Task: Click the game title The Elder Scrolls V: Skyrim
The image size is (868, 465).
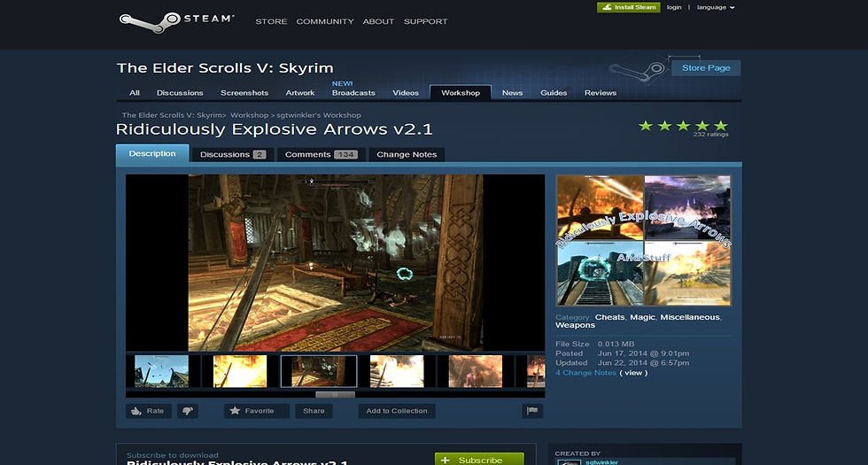Action: [x=225, y=68]
